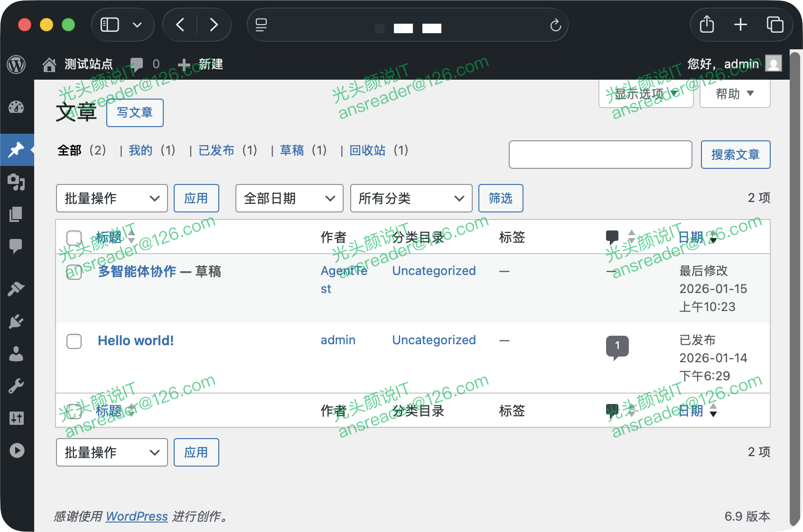
Task: Check the select-all posts checkbox
Action: point(74,237)
